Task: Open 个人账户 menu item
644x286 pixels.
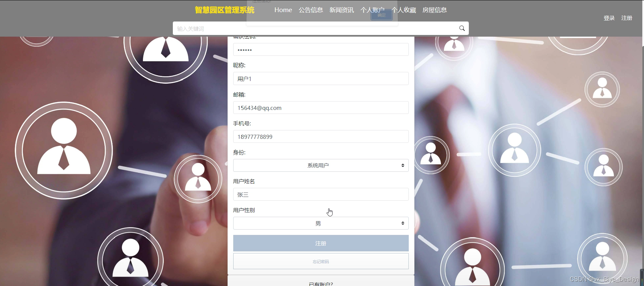Action: point(373,10)
